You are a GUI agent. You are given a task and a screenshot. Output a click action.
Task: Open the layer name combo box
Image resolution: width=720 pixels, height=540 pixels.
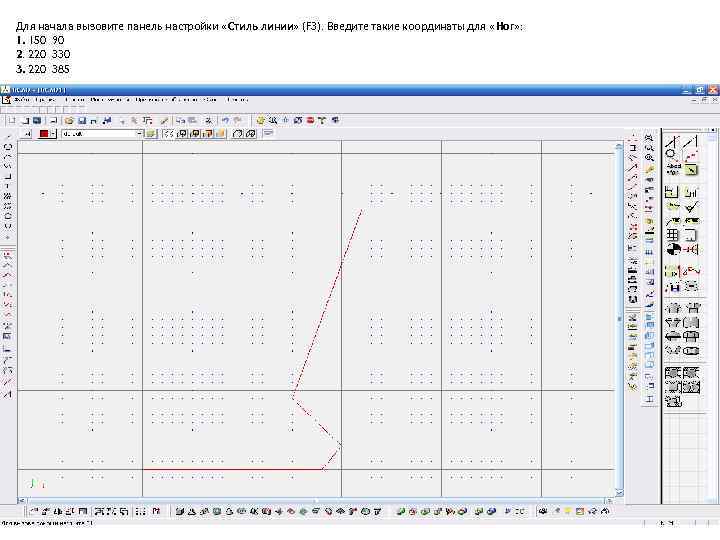click(102, 134)
